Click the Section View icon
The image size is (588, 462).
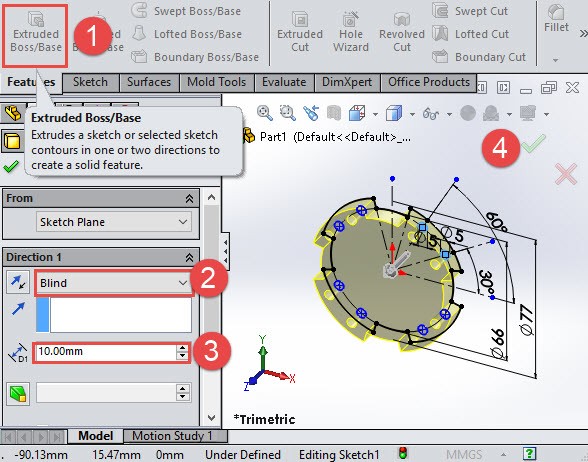click(x=334, y=113)
